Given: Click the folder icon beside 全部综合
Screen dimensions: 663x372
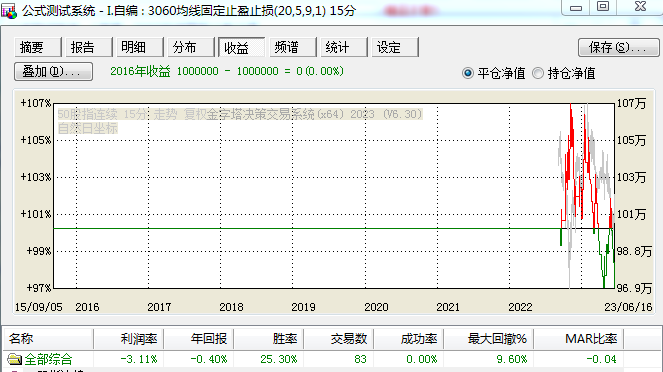Looking at the screenshot, I should click(14, 359).
